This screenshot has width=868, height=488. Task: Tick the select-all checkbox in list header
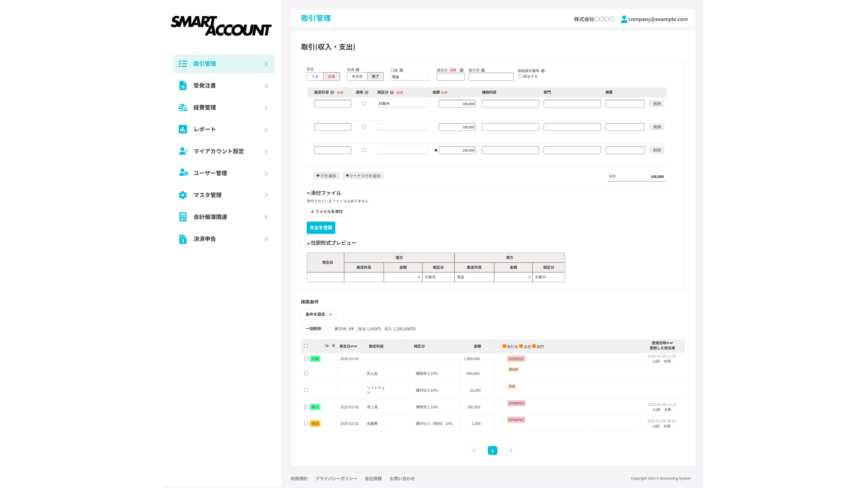[306, 346]
